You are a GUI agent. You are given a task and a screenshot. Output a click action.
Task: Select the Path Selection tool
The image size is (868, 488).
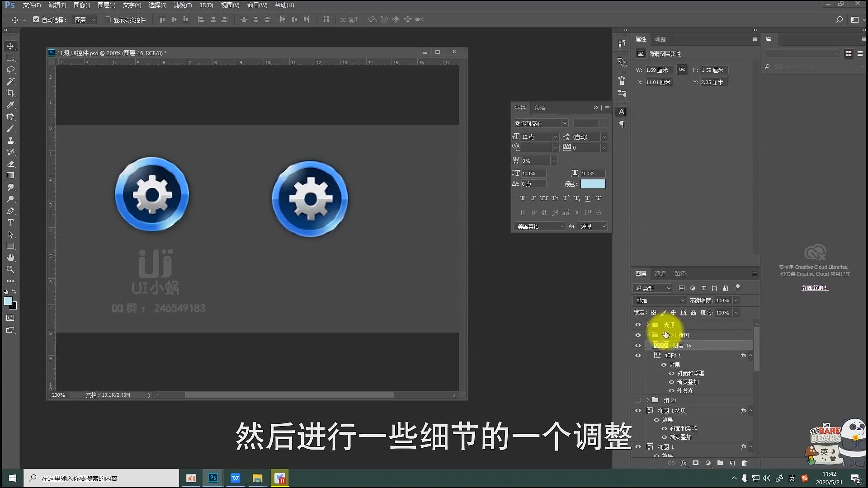click(10, 234)
